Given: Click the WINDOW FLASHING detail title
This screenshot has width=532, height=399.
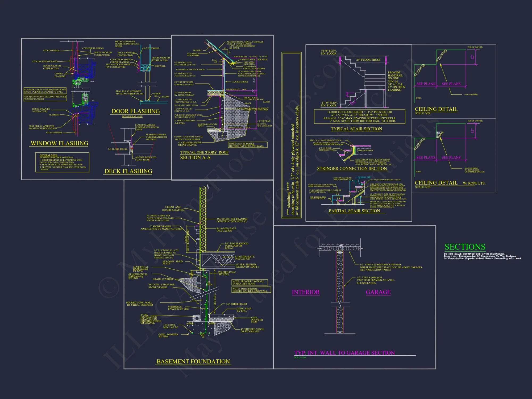Looking at the screenshot, I should (59, 143).
